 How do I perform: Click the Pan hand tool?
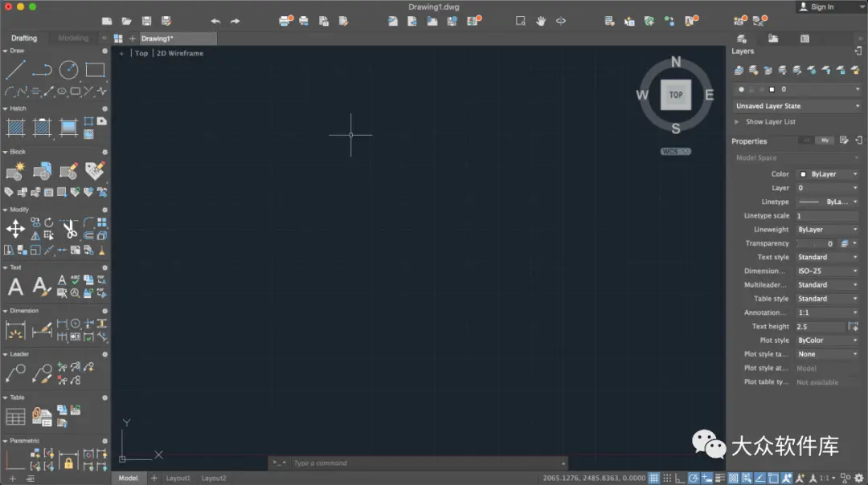(541, 21)
